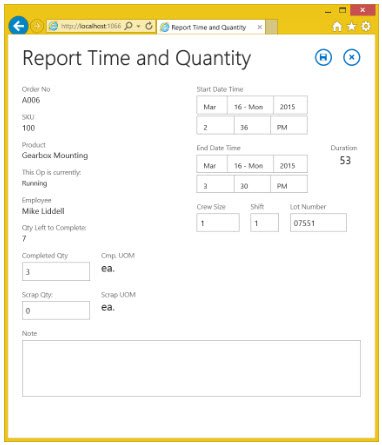
Task: Click the Completed Qty input field
Action: (x=56, y=271)
